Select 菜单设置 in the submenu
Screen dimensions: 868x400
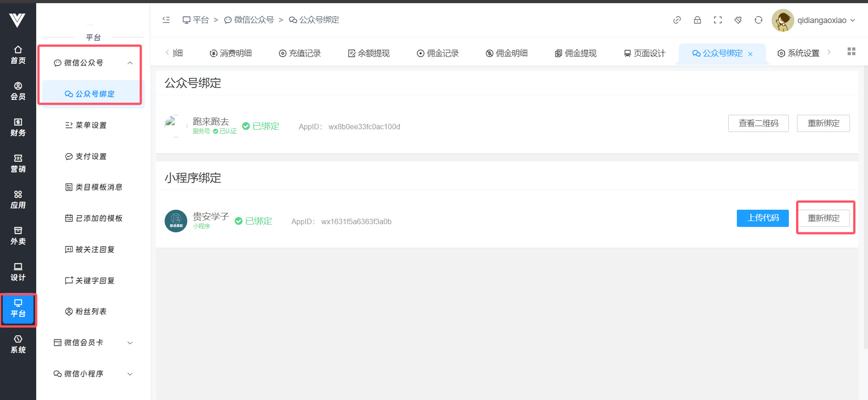pos(90,125)
